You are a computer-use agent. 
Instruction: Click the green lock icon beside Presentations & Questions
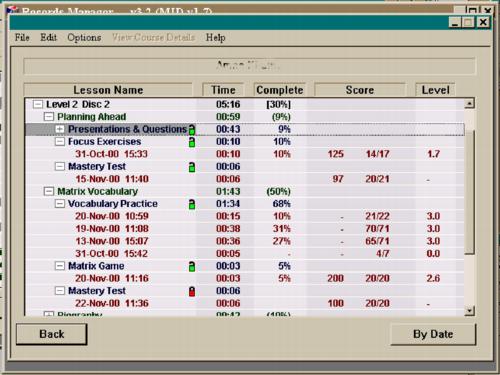point(192,129)
